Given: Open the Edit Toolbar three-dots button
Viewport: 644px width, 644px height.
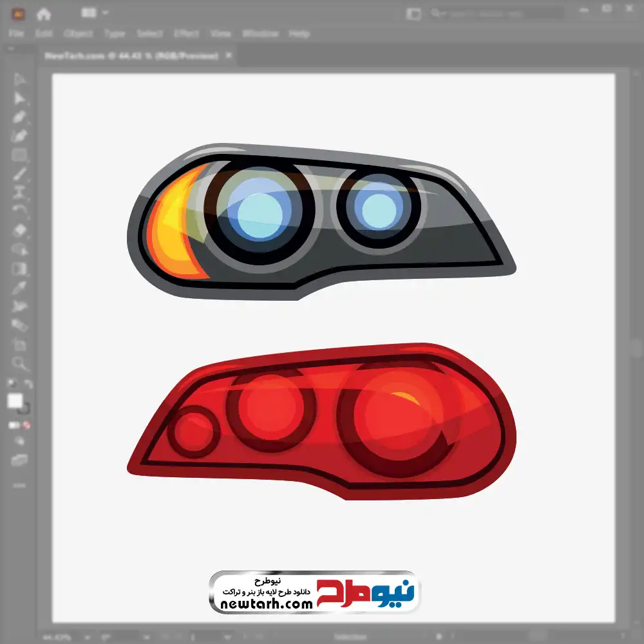Looking at the screenshot, I should pos(19,485).
